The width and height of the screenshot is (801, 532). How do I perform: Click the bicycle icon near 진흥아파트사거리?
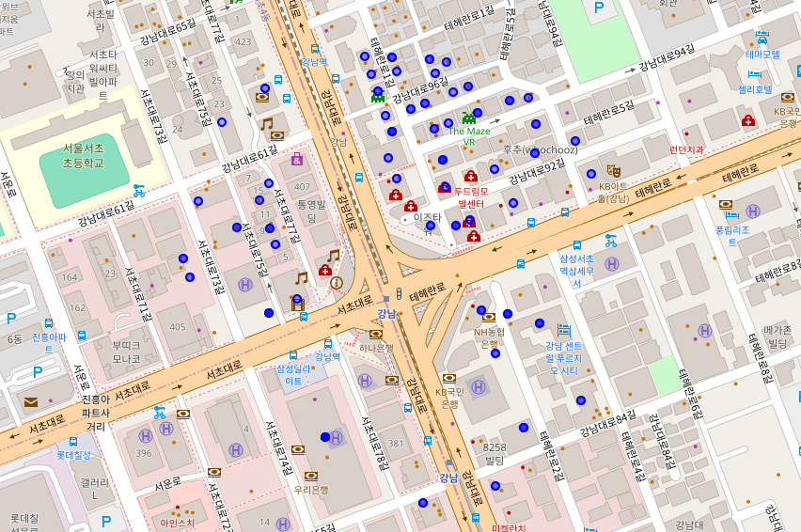[160, 411]
